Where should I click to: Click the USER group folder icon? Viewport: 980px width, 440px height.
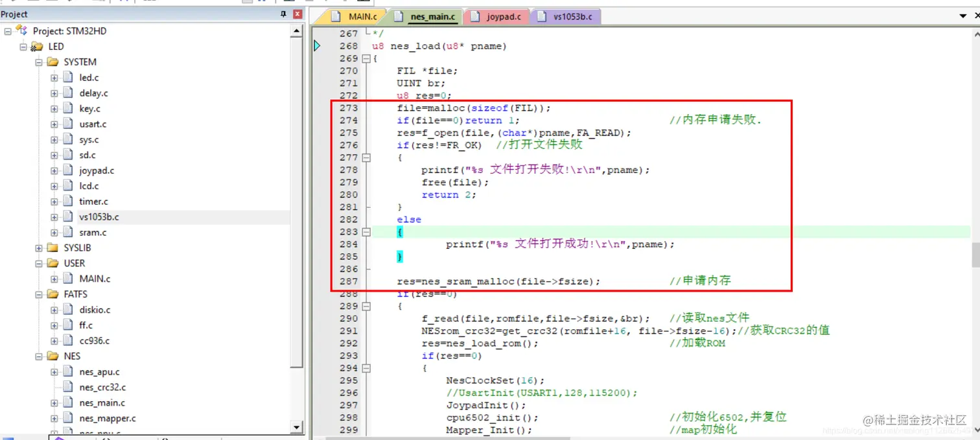point(52,263)
